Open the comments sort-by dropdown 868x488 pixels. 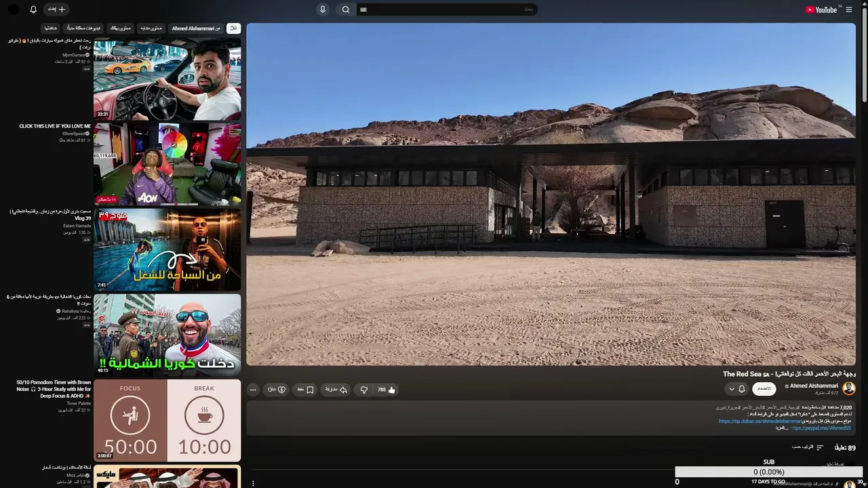808,447
